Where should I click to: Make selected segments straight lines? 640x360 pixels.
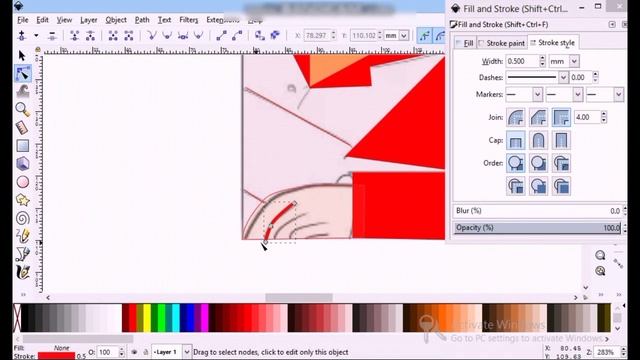pos(221,36)
